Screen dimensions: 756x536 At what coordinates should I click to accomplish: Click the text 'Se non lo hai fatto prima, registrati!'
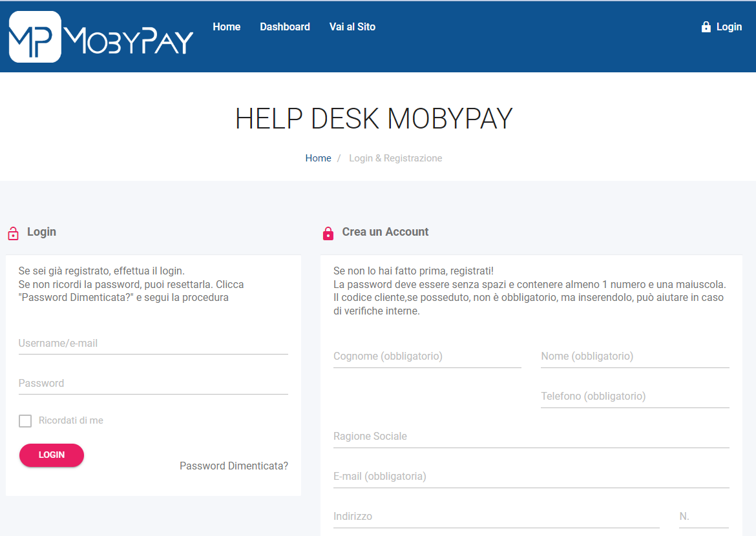413,271
